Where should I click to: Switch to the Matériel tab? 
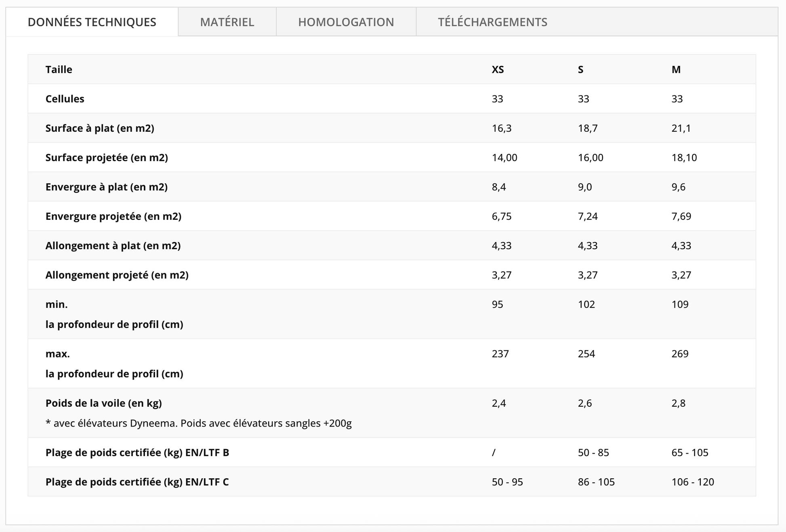click(x=227, y=22)
